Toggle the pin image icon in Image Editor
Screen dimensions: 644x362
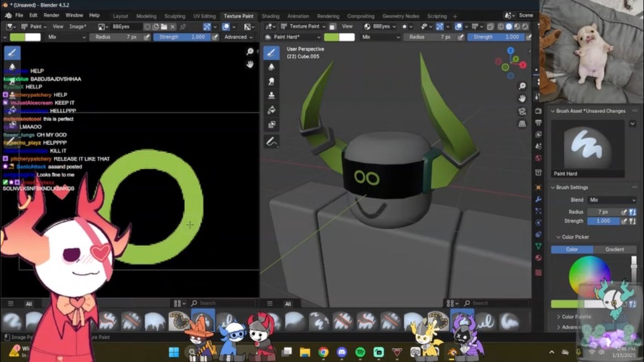pos(183,26)
